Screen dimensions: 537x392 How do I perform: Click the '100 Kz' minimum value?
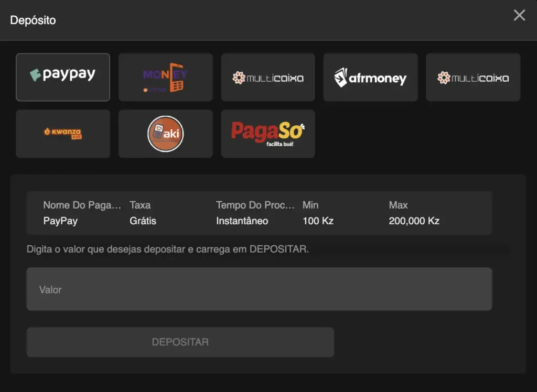coord(318,221)
